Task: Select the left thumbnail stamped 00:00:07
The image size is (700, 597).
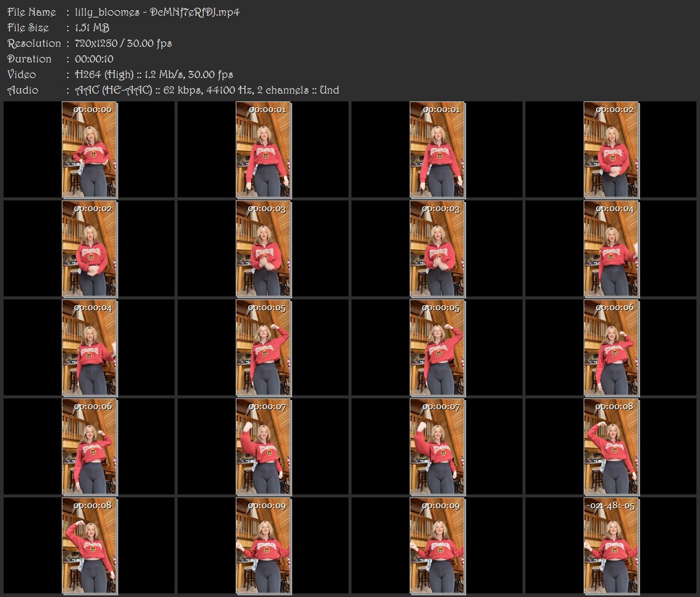Action: click(263, 446)
